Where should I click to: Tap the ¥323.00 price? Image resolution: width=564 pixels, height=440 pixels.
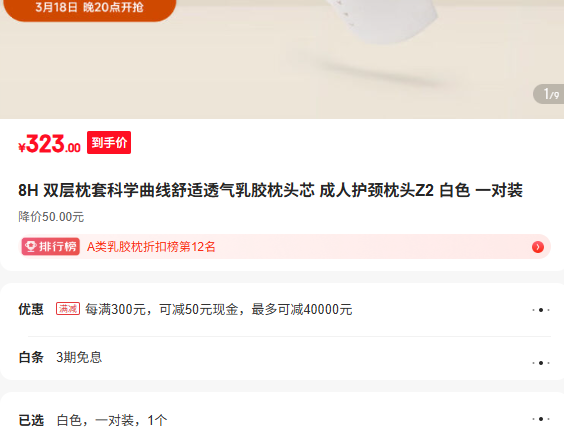[49, 144]
